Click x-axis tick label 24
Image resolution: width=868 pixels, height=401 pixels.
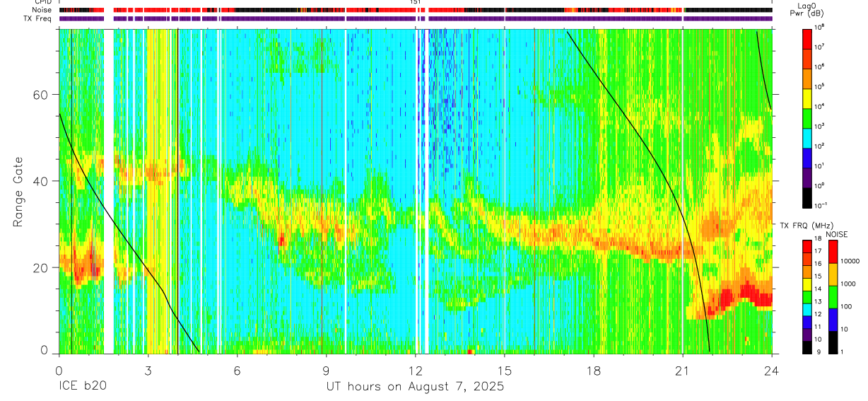pyautogui.click(x=771, y=371)
